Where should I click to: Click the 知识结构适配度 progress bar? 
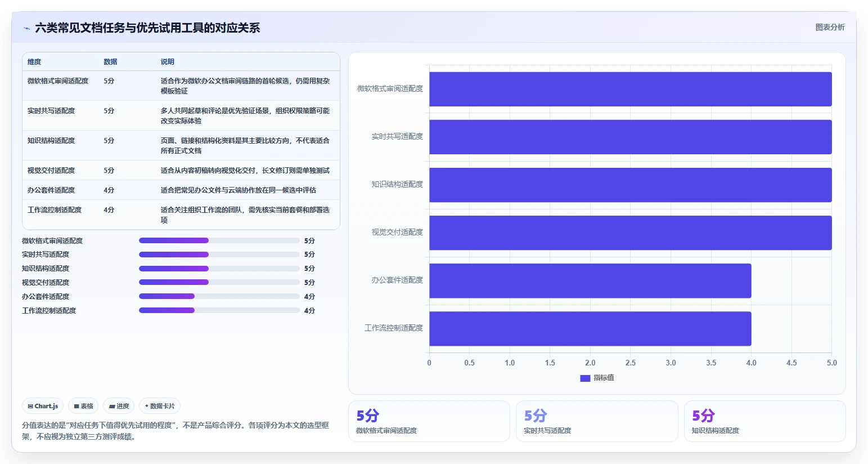219,269
